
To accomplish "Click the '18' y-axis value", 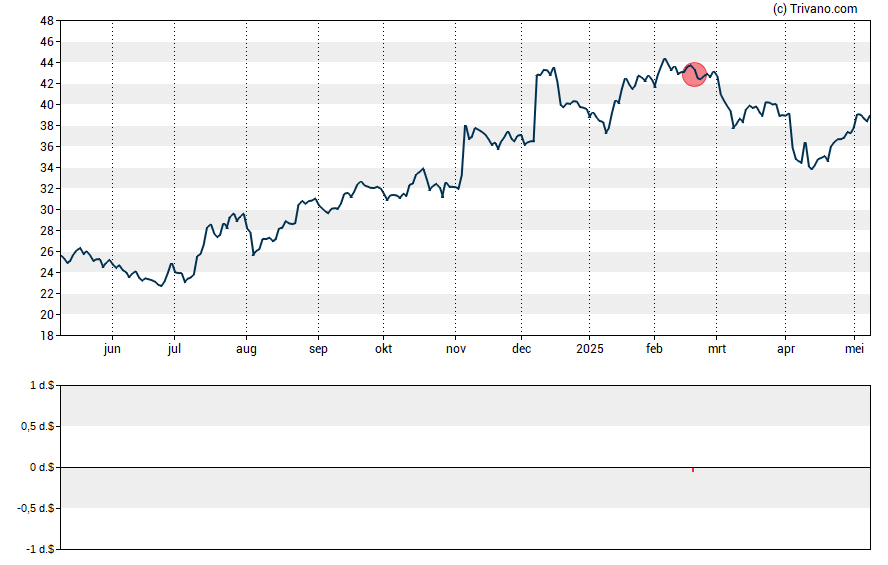I will click(47, 336).
